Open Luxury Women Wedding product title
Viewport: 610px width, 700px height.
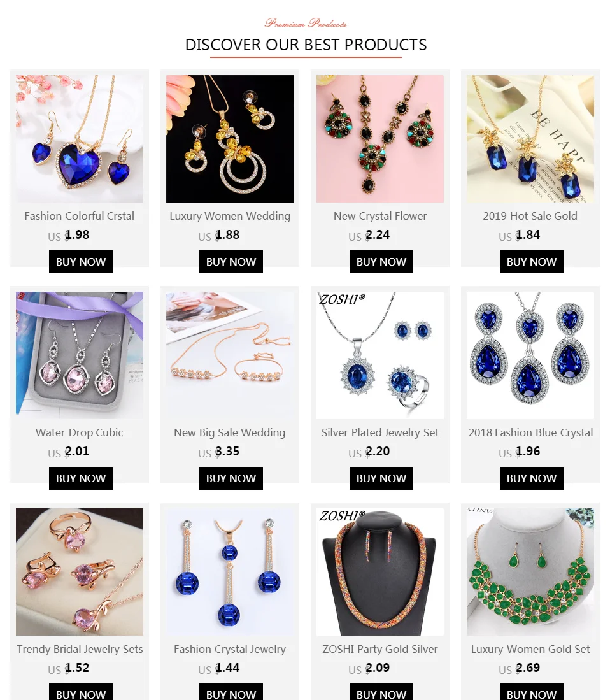[x=230, y=216]
